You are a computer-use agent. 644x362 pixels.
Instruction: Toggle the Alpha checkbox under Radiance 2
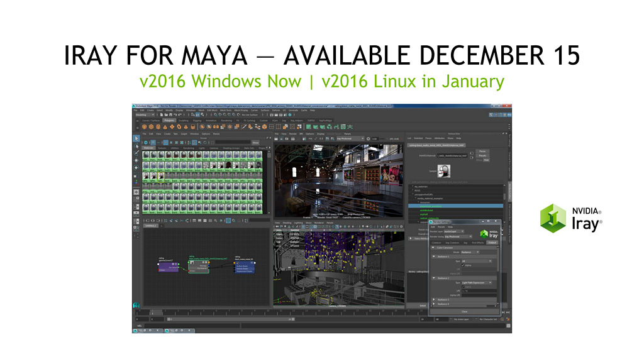coord(464,287)
